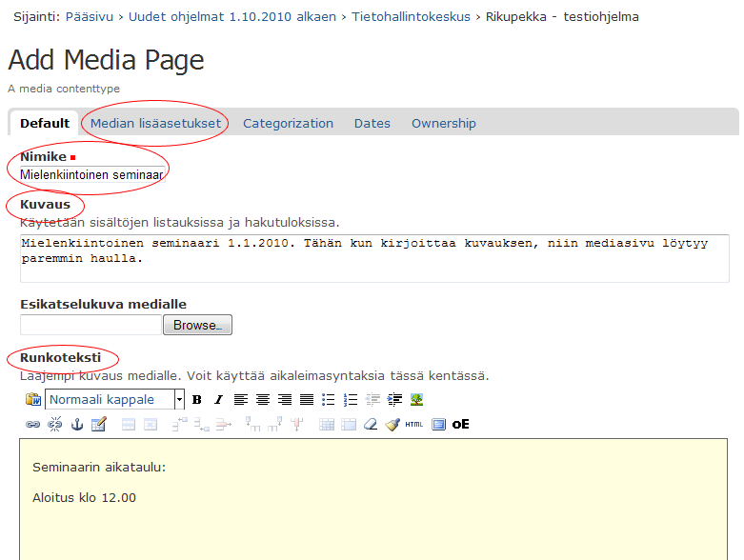Insert a table with pencil-table icon
The width and height of the screenshot is (744, 560).
click(99, 425)
